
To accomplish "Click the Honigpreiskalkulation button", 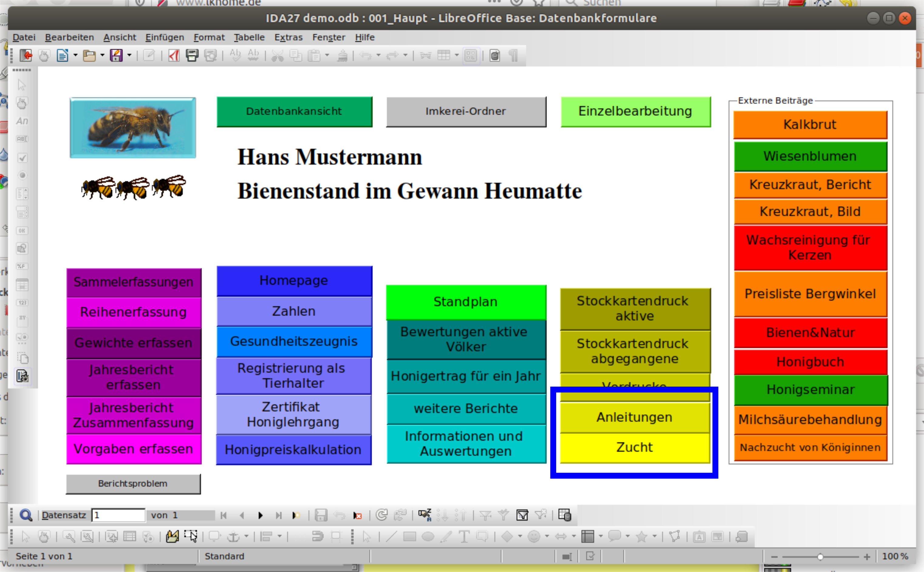I will pyautogui.click(x=293, y=450).
